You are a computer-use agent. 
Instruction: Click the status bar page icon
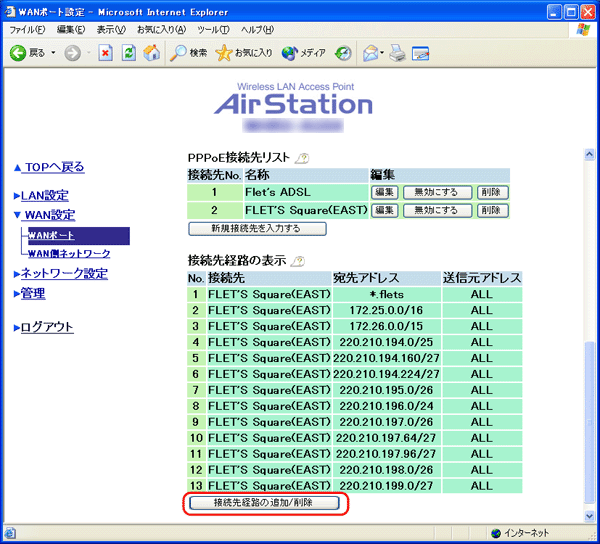pyautogui.click(x=10, y=533)
